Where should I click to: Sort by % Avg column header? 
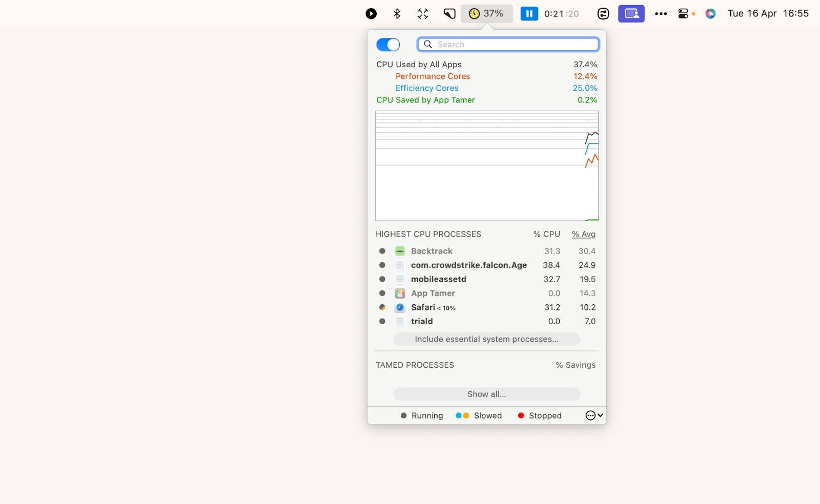click(x=584, y=234)
